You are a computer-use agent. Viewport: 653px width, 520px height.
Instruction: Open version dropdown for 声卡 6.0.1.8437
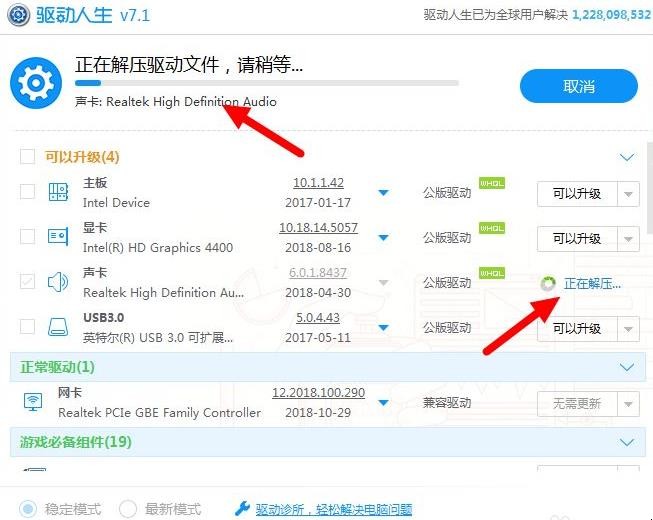pos(384,282)
